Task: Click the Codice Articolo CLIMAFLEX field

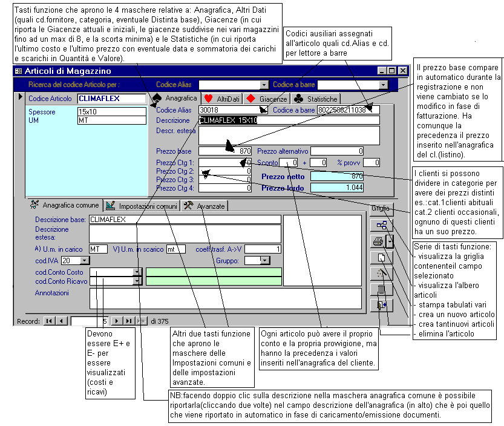Action: coord(112,99)
